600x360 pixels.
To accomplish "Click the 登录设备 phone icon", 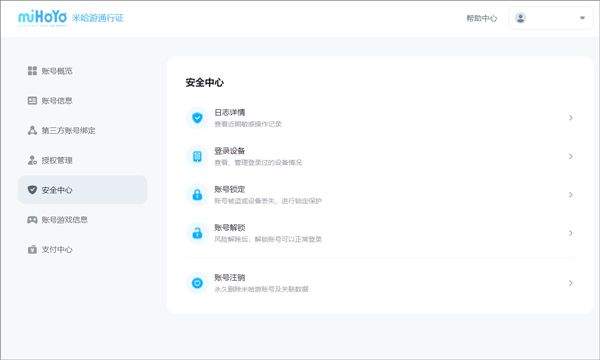I will pyautogui.click(x=197, y=156).
